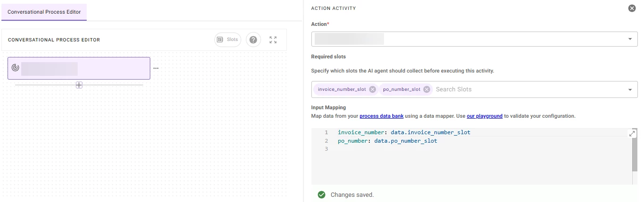Open the process data bank link
This screenshot has width=644, height=202.
381,116
